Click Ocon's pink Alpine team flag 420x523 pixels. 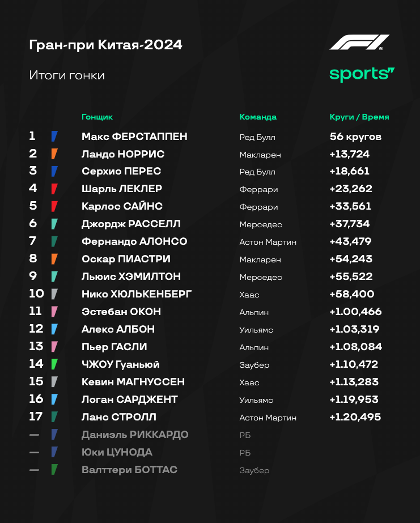pyautogui.click(x=54, y=312)
